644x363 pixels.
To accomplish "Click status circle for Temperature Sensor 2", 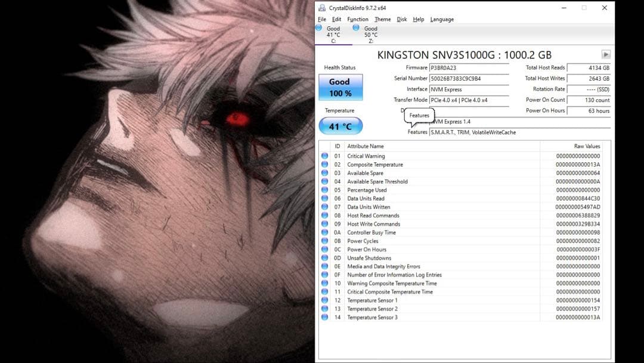I will click(324, 309).
